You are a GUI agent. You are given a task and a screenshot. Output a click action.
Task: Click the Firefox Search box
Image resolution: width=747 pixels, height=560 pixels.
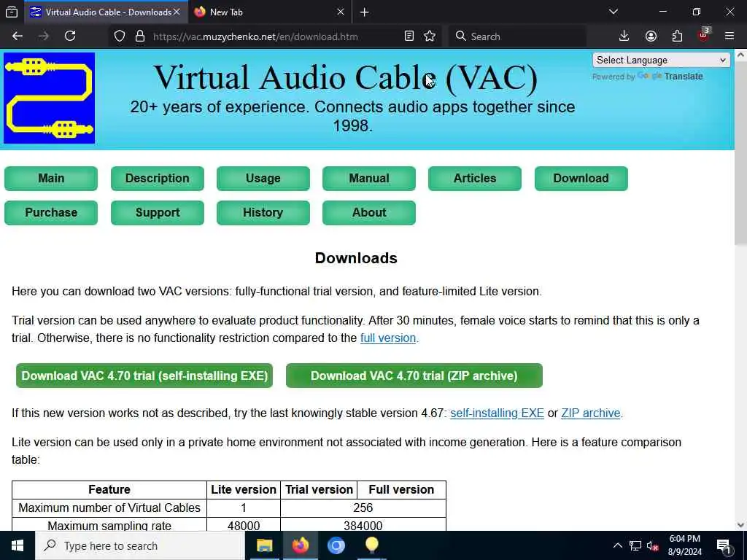[x=517, y=36]
